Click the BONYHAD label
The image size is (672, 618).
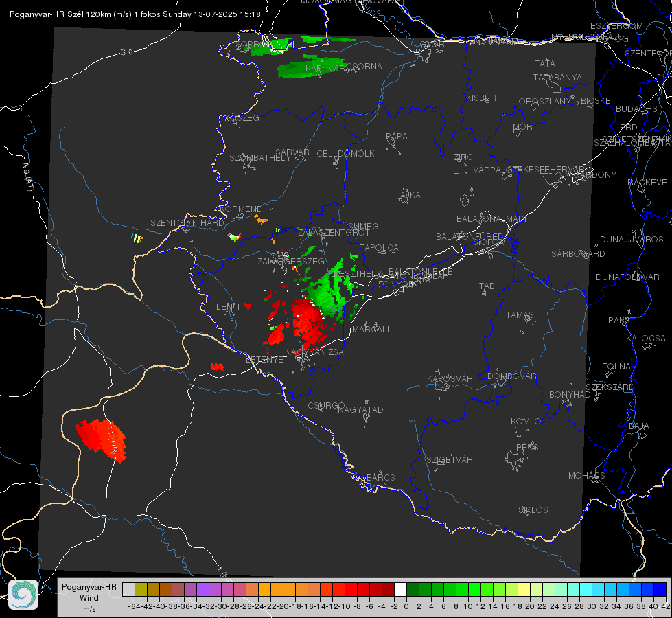click(x=570, y=395)
